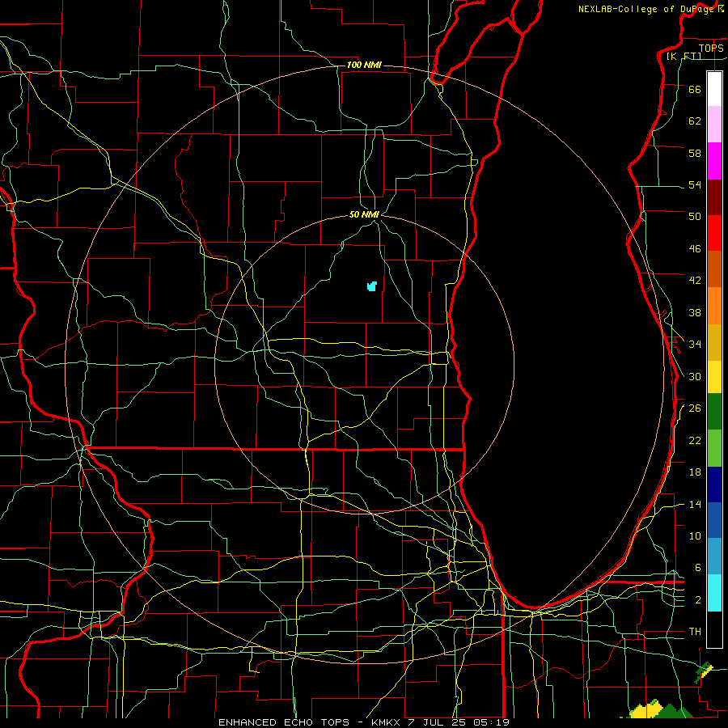The image size is (728, 728).
Task: Click the black TH threshold legend band
Action: [714, 629]
